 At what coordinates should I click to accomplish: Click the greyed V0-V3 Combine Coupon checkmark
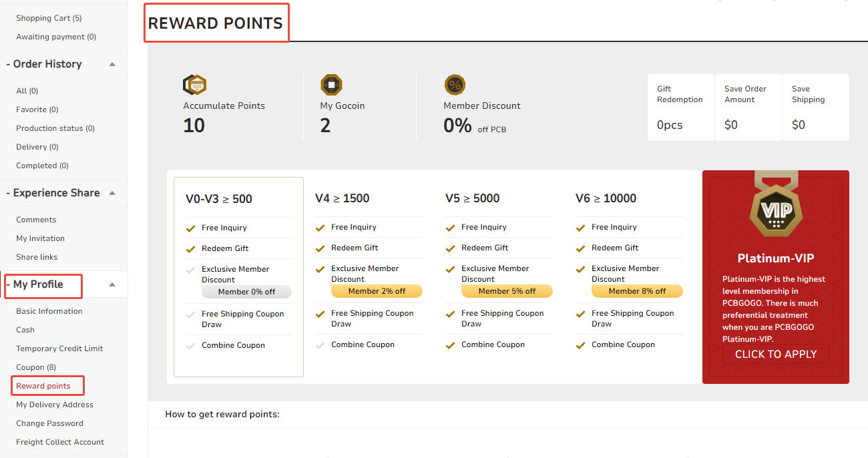190,346
